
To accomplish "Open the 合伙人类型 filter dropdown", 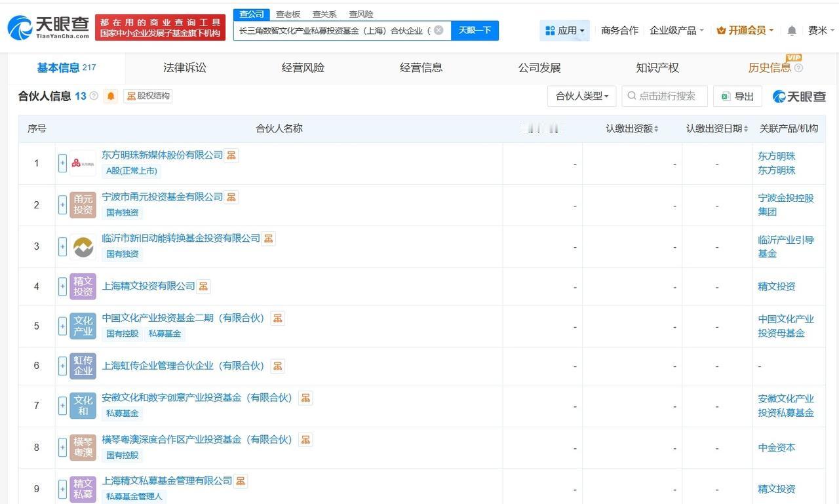I will point(582,96).
